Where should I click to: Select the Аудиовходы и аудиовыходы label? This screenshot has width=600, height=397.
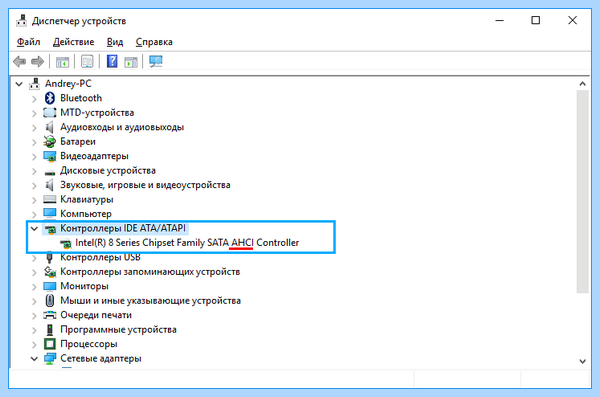click(122, 127)
